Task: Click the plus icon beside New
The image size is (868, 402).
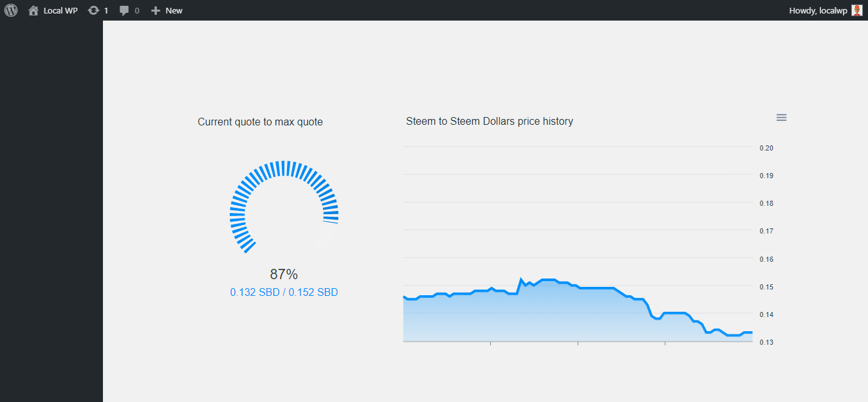Action: [x=155, y=10]
